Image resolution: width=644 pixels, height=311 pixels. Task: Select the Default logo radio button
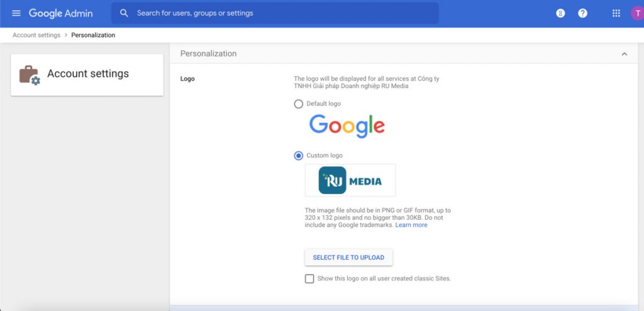pyautogui.click(x=299, y=104)
